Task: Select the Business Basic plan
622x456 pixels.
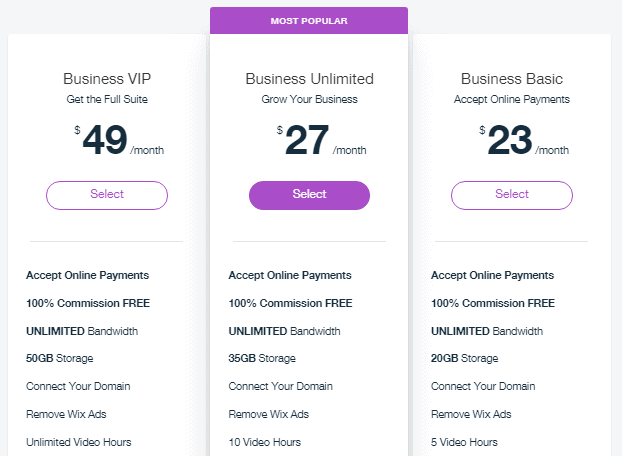Action: (511, 195)
